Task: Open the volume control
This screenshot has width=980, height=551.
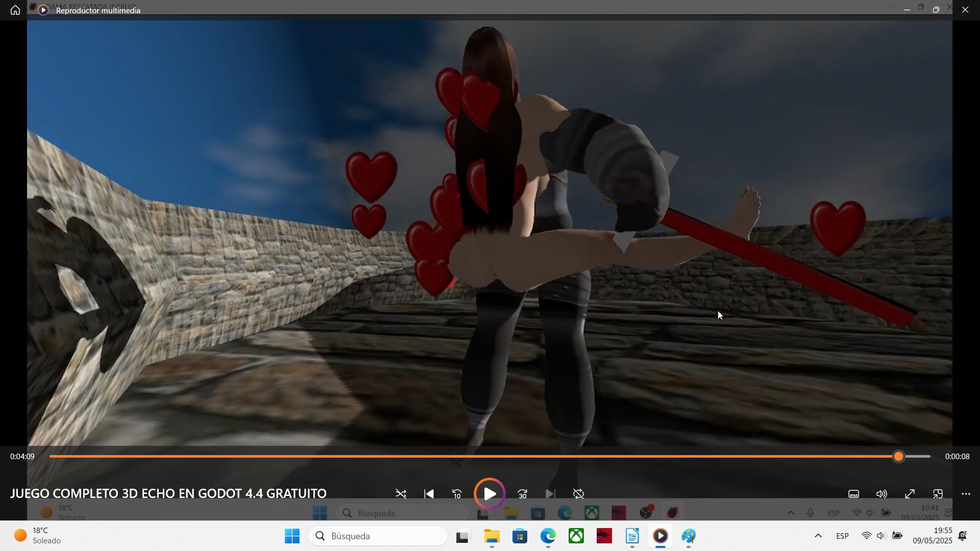Action: pyautogui.click(x=882, y=494)
